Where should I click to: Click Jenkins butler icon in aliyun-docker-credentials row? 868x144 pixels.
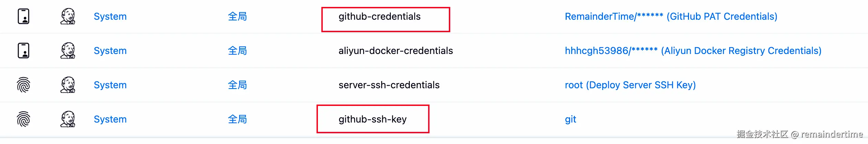68,51
